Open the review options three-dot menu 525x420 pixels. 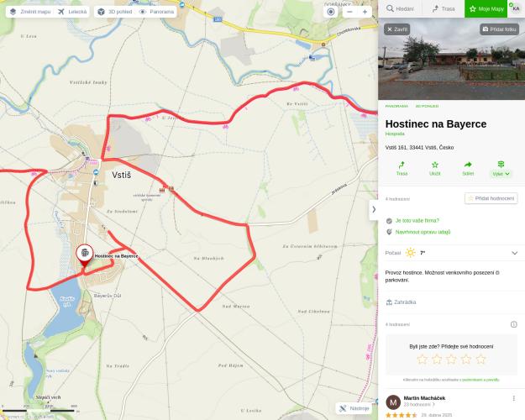click(x=513, y=398)
